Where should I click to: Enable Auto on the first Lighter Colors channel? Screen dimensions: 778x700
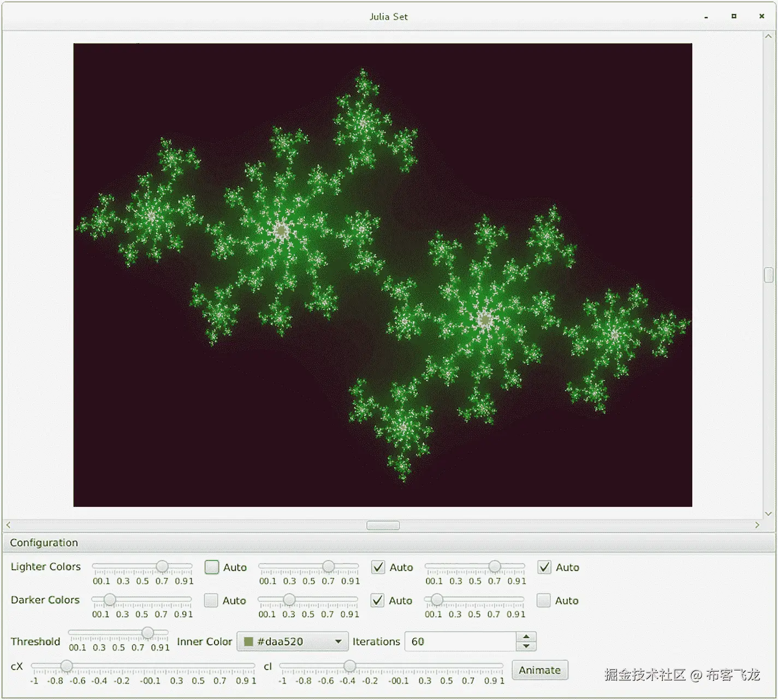click(211, 567)
